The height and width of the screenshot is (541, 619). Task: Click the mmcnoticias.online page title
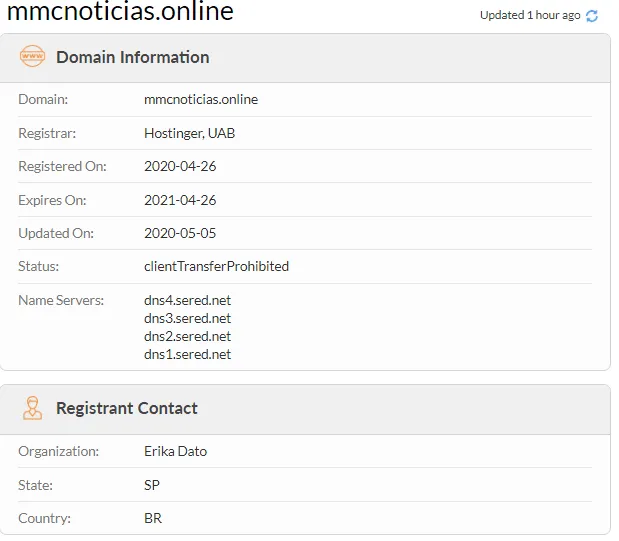[120, 12]
